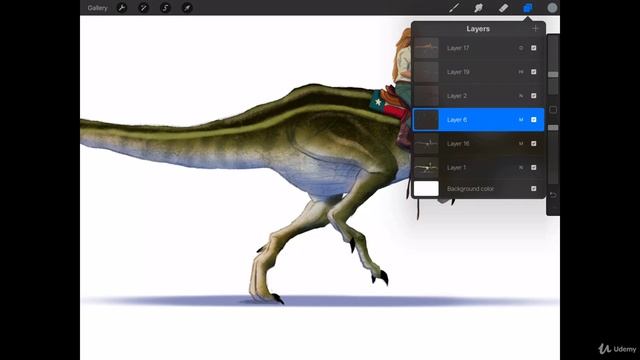Toggle visibility of Layer 1
This screenshot has height=360, width=640.
point(533,167)
